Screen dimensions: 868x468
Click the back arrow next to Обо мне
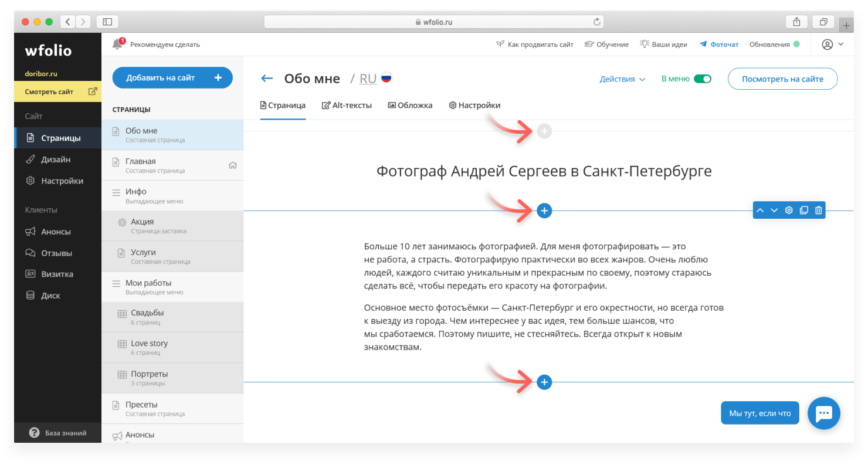[x=267, y=79]
